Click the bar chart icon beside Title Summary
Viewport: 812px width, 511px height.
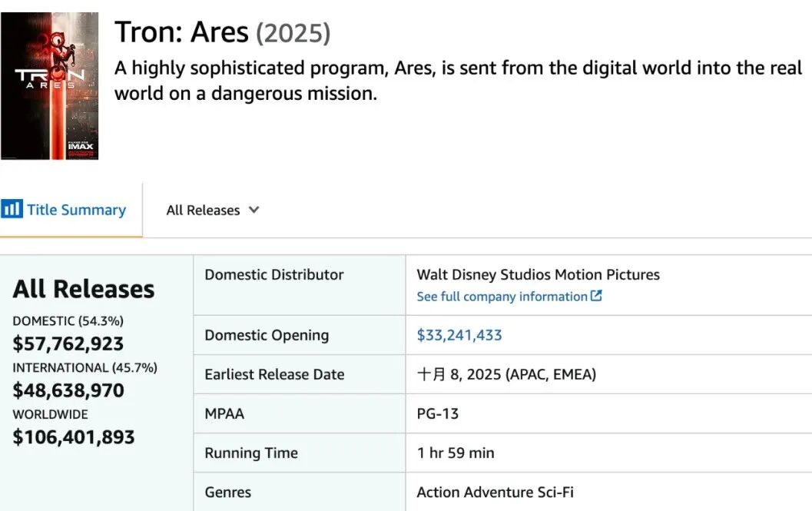pyautogui.click(x=12, y=210)
